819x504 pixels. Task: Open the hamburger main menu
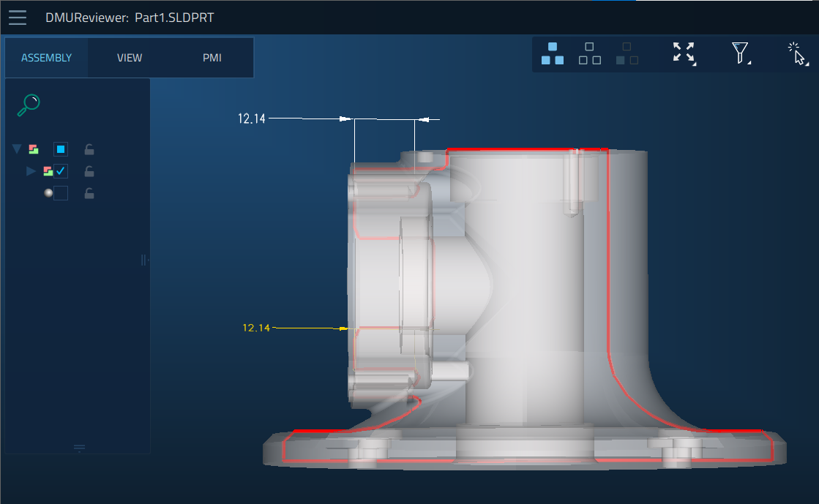pyautogui.click(x=18, y=18)
